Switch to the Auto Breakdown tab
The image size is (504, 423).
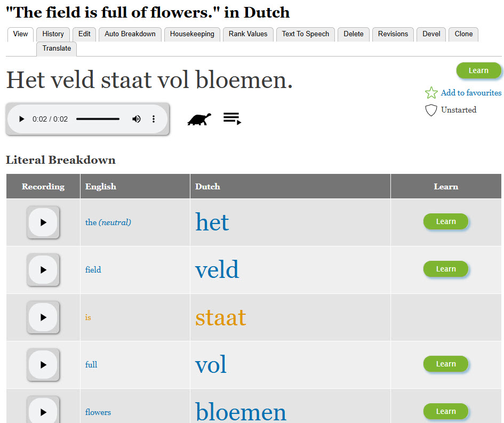[x=130, y=34]
